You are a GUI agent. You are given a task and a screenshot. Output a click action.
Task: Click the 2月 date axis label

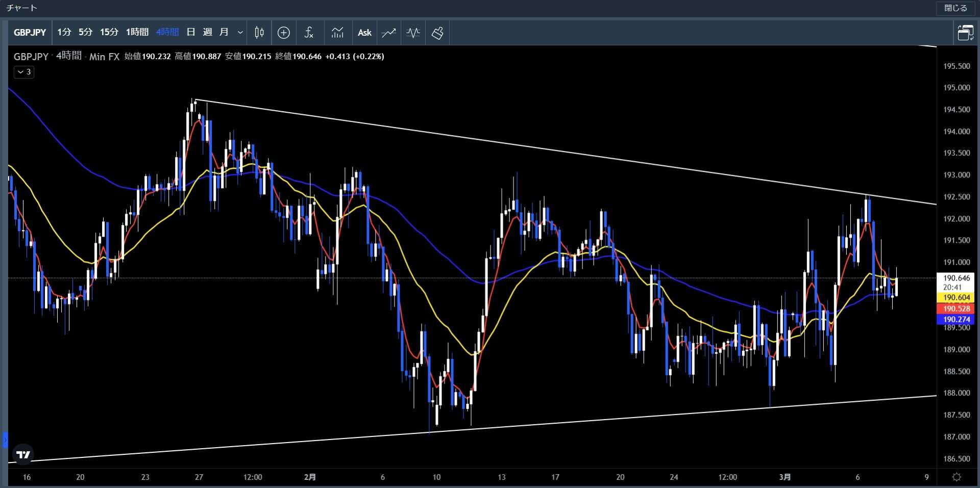[310, 477]
